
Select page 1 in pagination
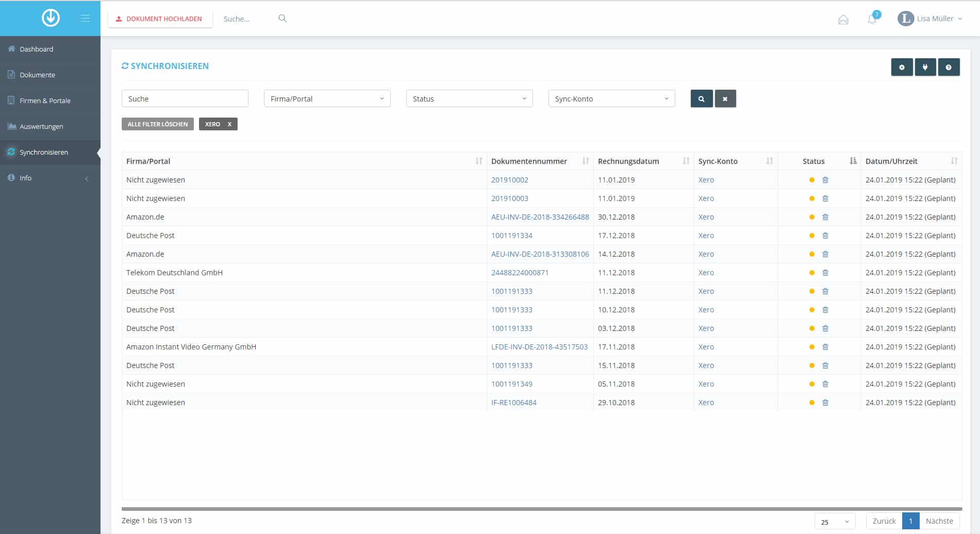[911, 521]
